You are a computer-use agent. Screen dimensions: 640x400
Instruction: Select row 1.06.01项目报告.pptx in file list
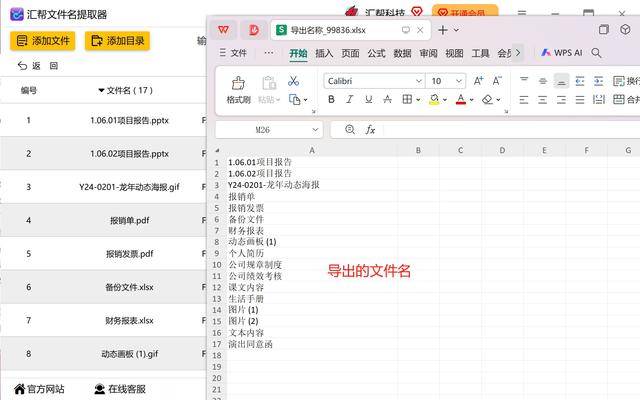(x=104, y=120)
